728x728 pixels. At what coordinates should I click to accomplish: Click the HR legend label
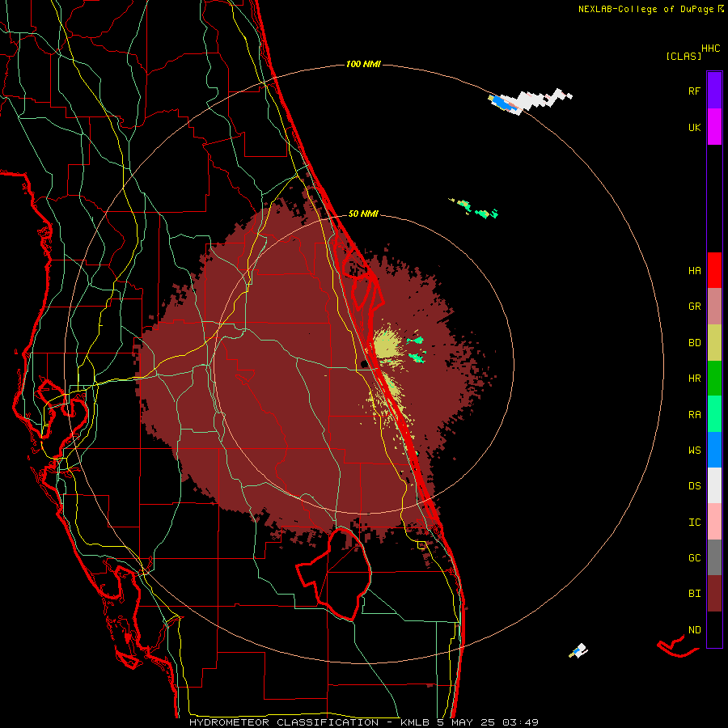694,379
